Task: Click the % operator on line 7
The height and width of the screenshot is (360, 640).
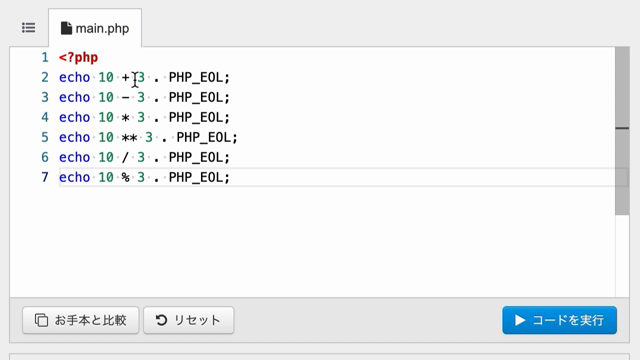Action: (125, 178)
